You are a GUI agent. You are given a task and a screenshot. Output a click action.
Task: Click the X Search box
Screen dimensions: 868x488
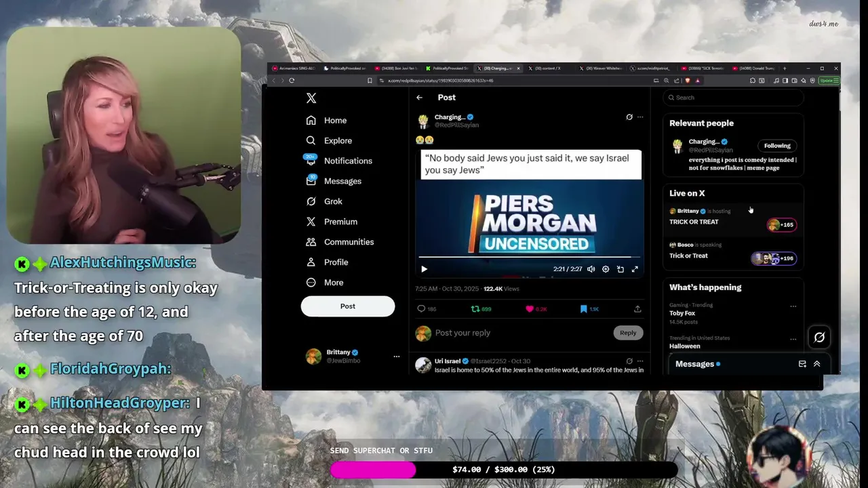click(x=733, y=98)
